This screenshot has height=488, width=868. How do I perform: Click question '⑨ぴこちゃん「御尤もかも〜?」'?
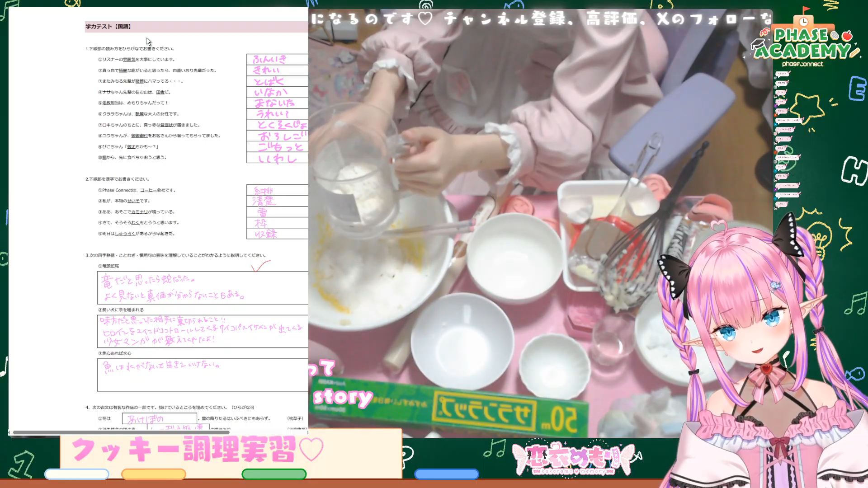click(x=128, y=146)
